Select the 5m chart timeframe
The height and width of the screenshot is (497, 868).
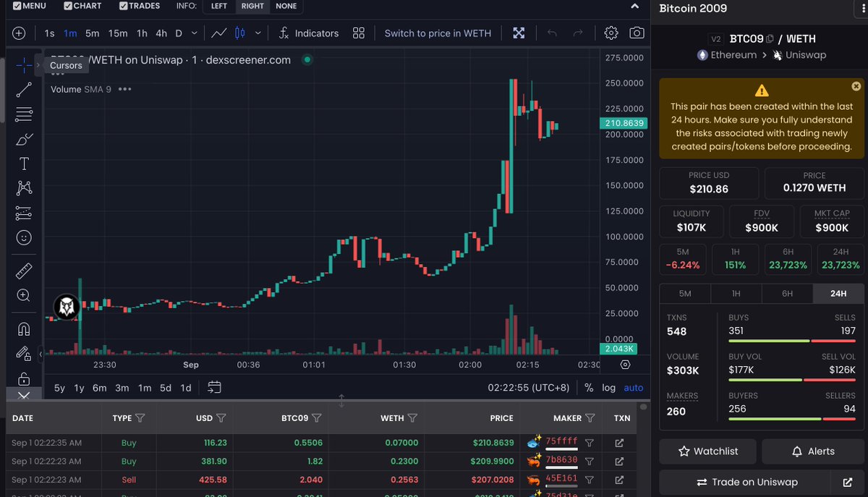[x=92, y=33]
